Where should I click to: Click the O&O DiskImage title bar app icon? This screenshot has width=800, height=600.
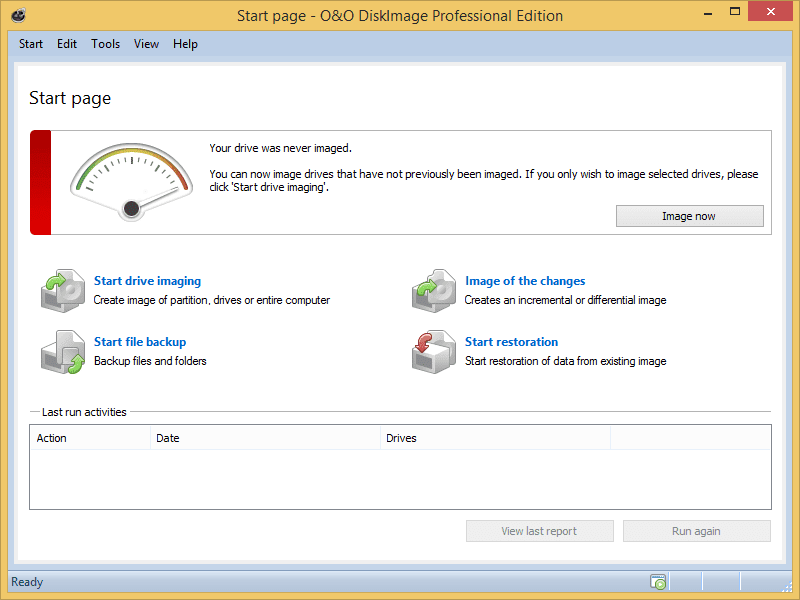(18, 15)
